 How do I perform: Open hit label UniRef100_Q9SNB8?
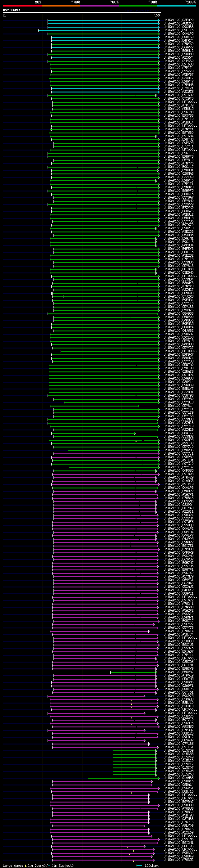coord(179,27)
